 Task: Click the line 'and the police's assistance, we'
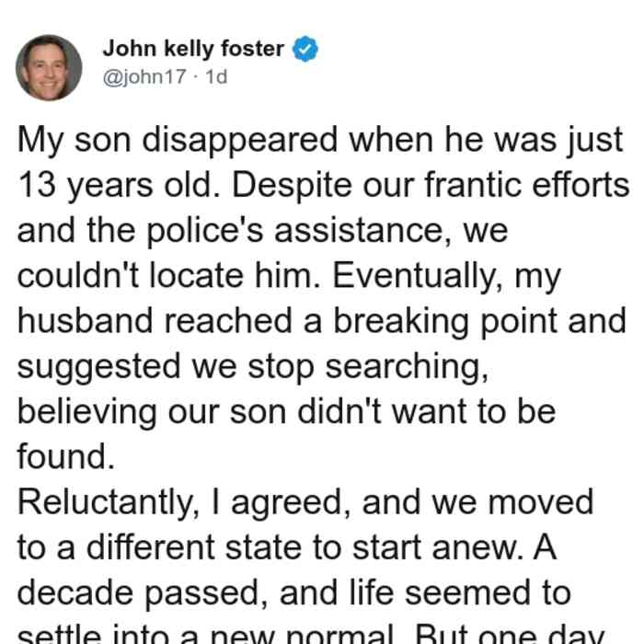262,230
